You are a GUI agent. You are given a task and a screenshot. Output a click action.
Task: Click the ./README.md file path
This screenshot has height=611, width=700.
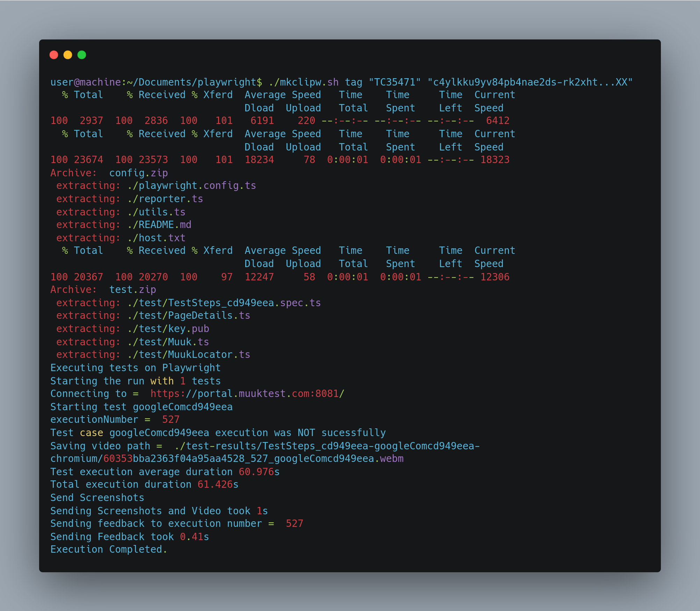click(159, 224)
